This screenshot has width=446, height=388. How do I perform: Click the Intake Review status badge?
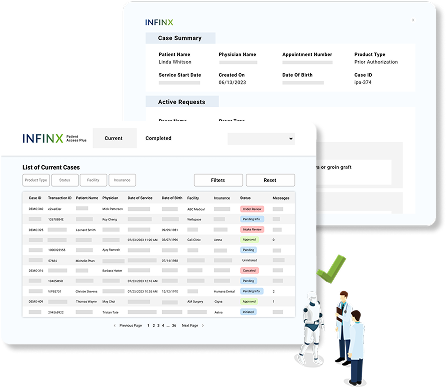point(252,229)
